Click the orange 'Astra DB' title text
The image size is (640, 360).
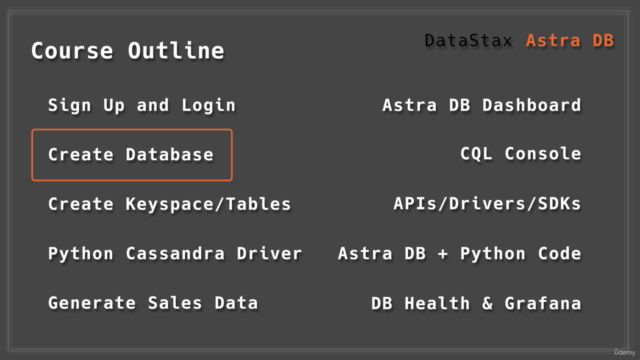click(570, 40)
